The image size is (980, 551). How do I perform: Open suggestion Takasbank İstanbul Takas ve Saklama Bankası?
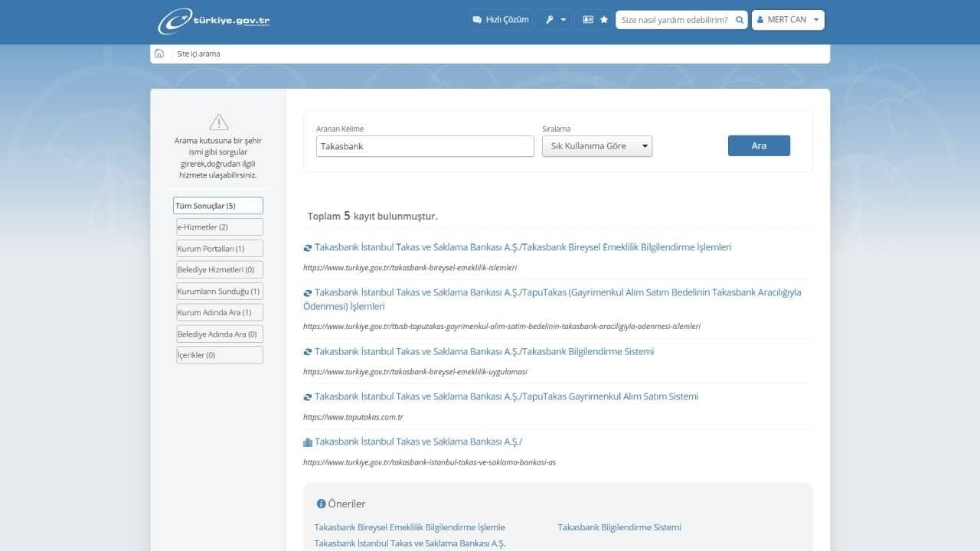(410, 543)
